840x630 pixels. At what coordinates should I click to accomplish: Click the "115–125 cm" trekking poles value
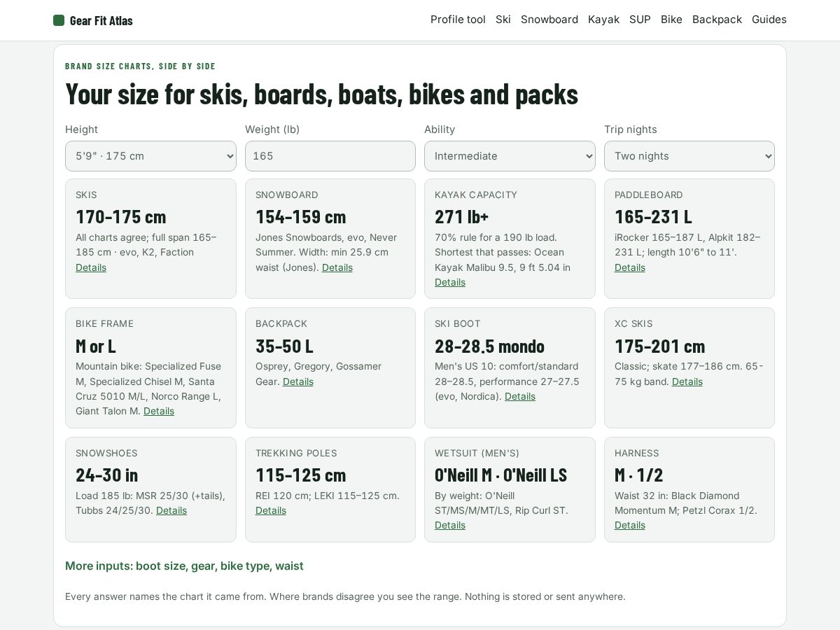[301, 475]
